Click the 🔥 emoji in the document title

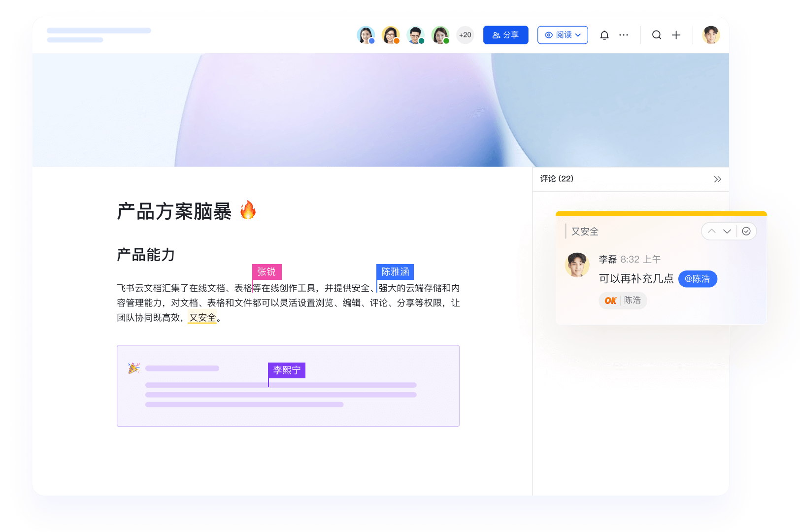point(249,210)
